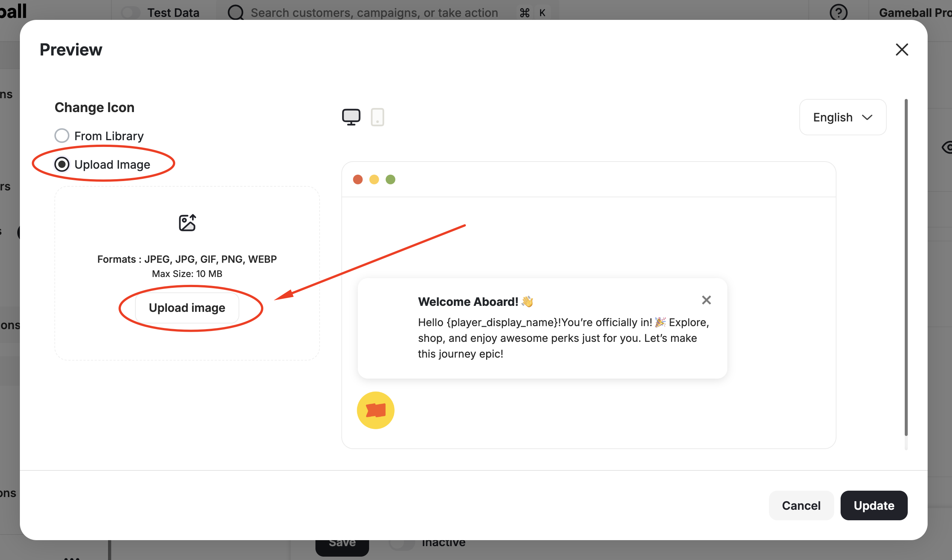Click the search customers input field
Screen dimensions: 952x560
click(373, 12)
